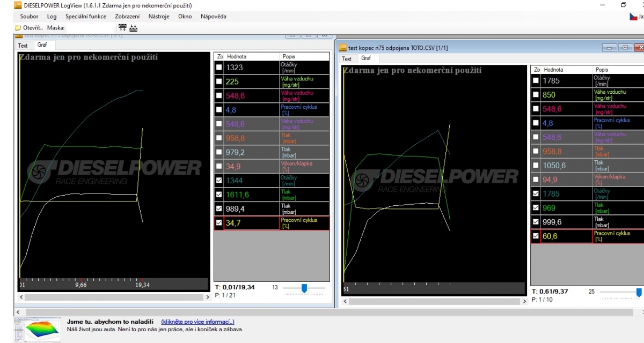Uncheck the 1344 Otáčky row checkbox
This screenshot has width=644, height=343.
(218, 181)
